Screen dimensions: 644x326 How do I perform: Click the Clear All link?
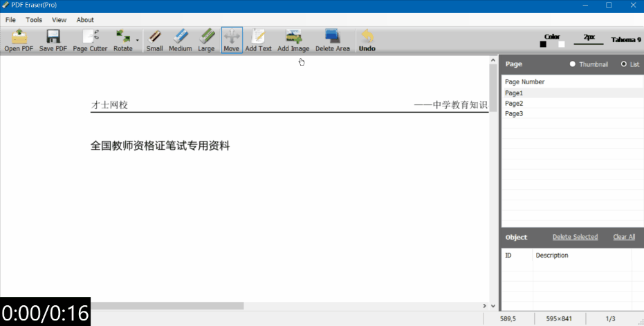[x=624, y=237]
